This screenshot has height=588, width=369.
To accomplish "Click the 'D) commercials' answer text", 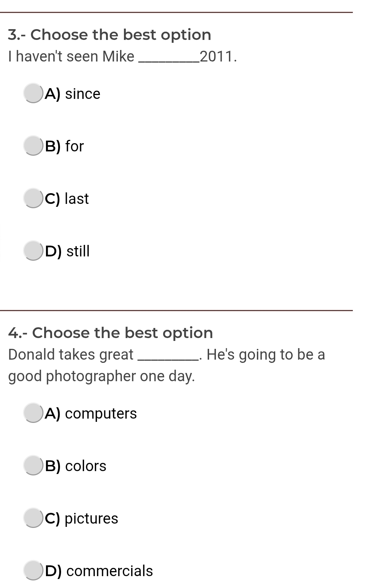I will pos(99,571).
